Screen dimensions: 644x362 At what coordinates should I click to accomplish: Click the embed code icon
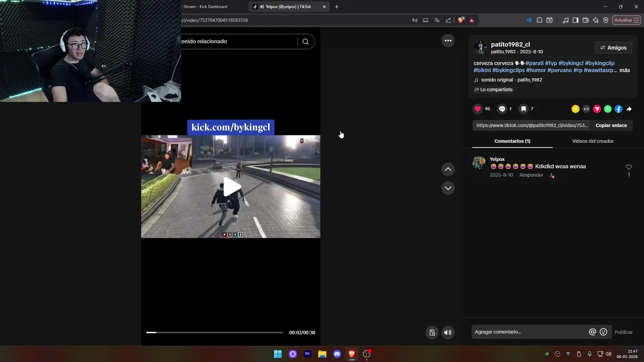tap(586, 109)
